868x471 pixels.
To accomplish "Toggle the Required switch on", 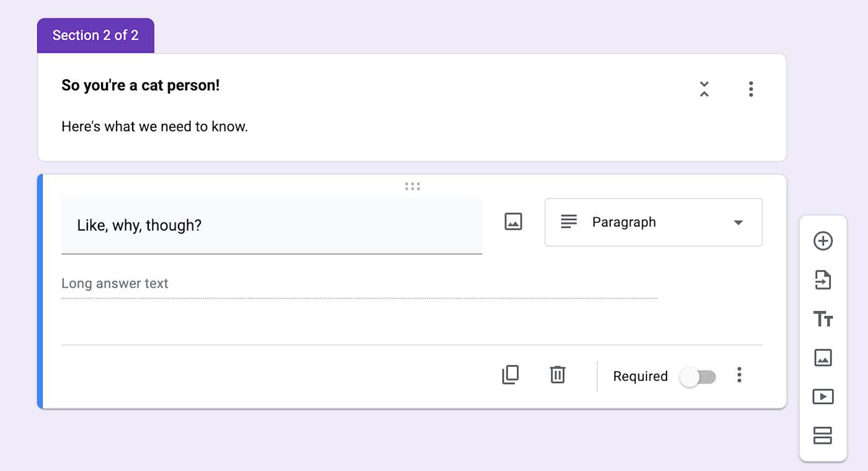I will (x=697, y=377).
